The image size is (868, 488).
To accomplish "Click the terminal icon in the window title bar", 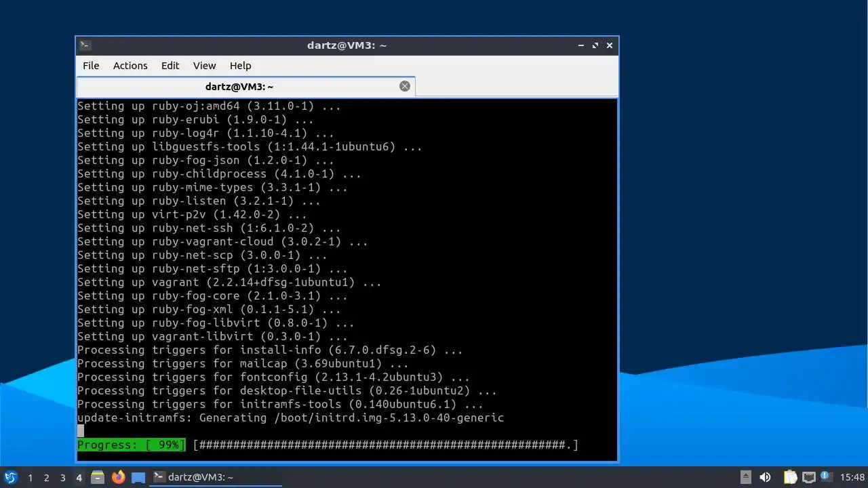I will click(x=85, y=45).
